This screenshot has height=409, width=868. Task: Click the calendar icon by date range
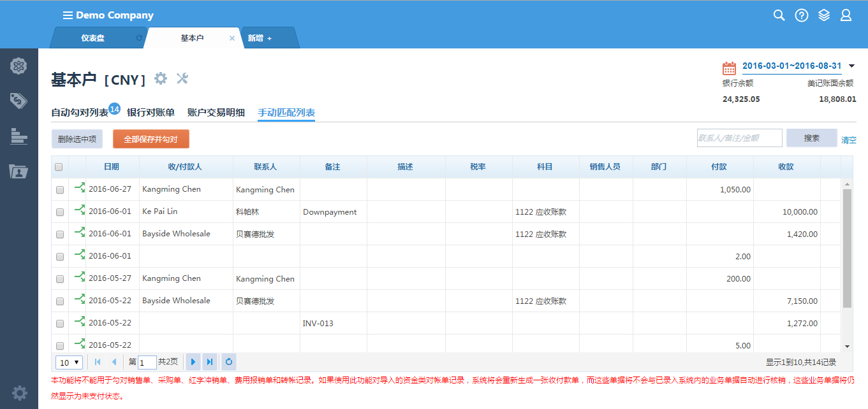729,68
